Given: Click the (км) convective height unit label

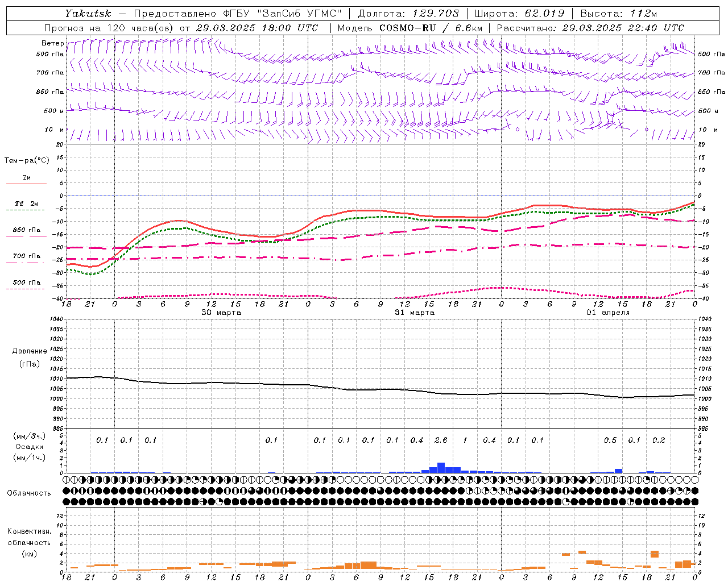Looking at the screenshot, I should tap(30, 554).
